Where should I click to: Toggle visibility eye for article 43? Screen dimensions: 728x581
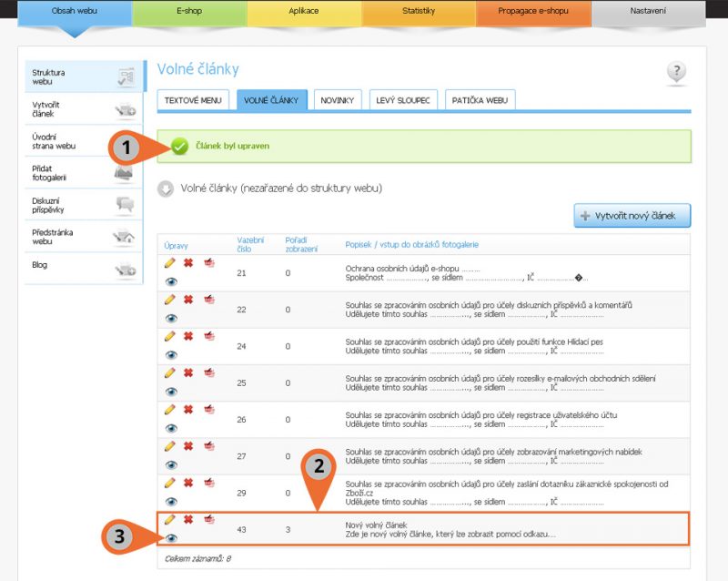171,537
